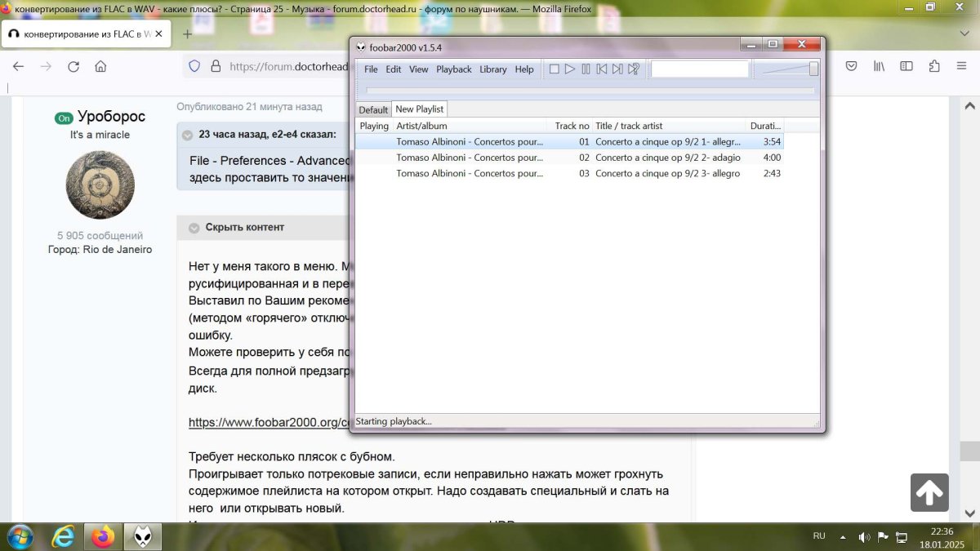This screenshot has height=551, width=980.
Task: Open the Edit menu in foobar2000
Action: 394,69
